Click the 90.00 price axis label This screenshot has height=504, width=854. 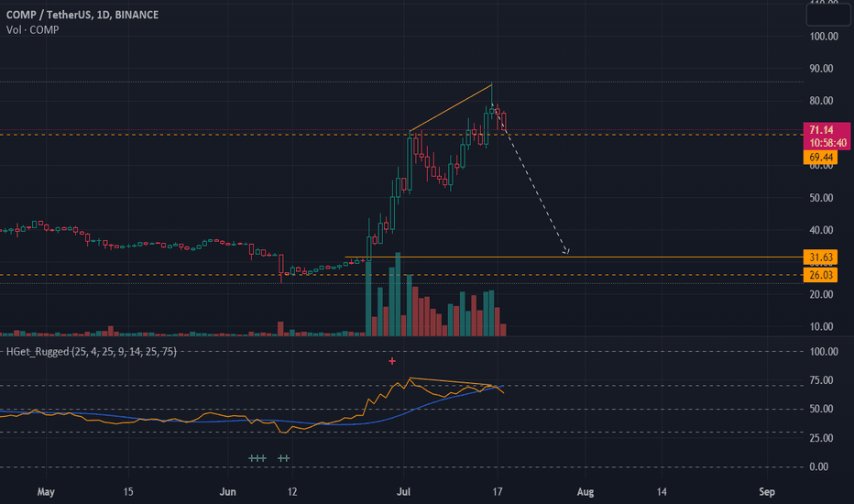pos(821,69)
